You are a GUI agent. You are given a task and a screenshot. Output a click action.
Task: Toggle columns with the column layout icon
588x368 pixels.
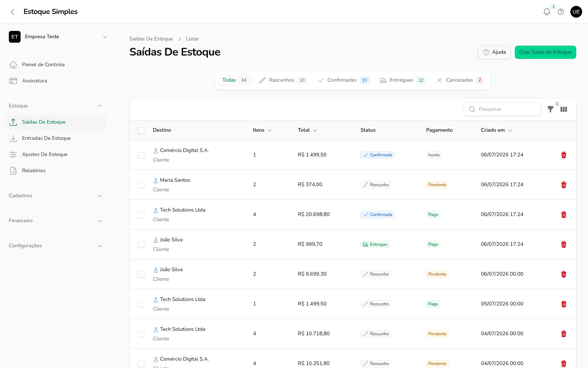click(564, 109)
